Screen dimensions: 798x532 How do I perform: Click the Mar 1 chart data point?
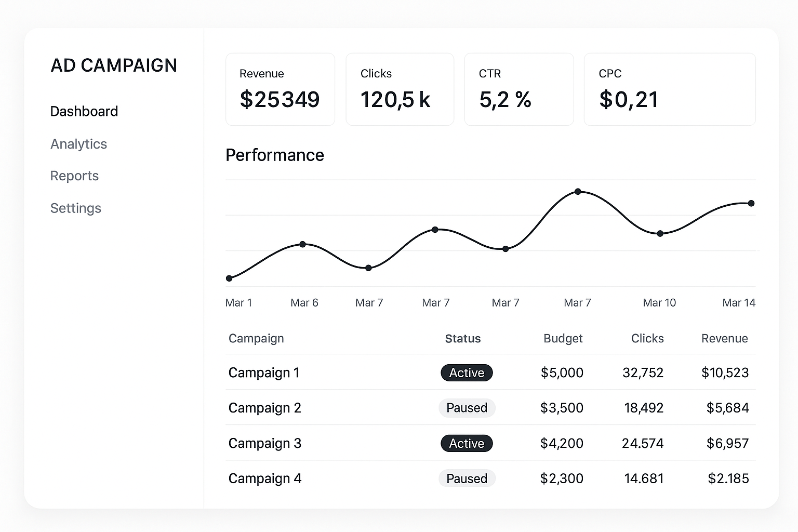(x=229, y=278)
